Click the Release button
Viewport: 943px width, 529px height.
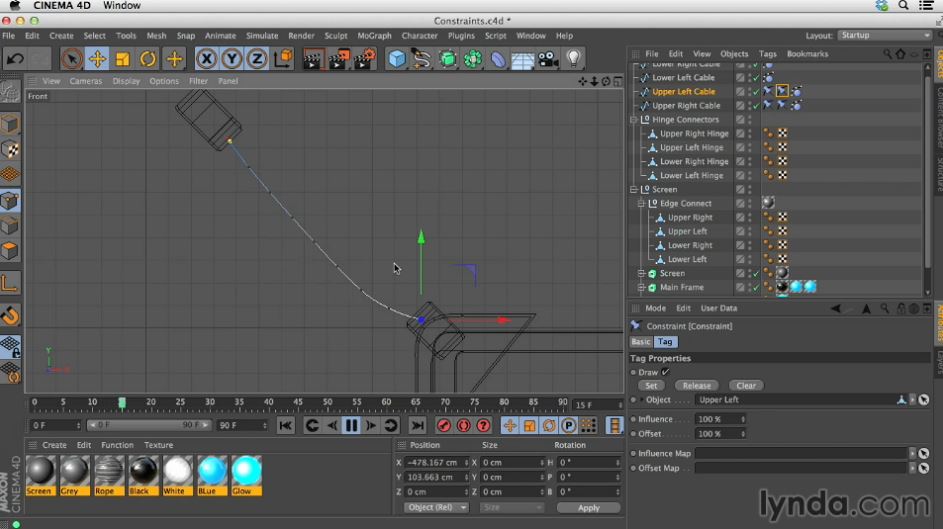tap(696, 385)
